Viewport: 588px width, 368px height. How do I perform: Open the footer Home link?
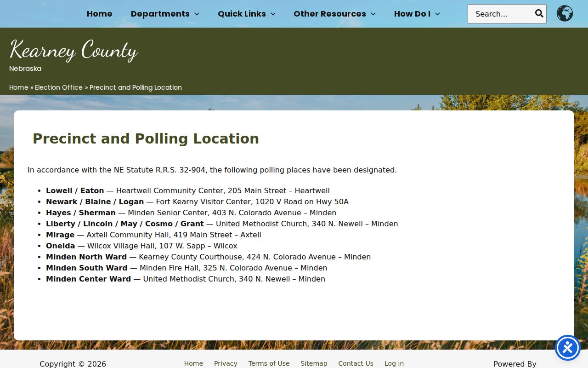pyautogui.click(x=193, y=363)
